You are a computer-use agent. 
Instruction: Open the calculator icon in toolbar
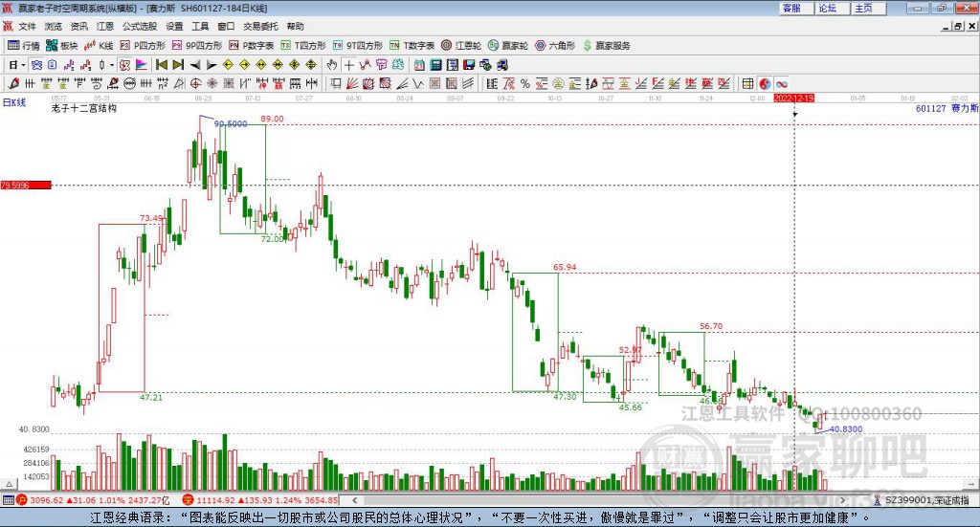(x=435, y=65)
